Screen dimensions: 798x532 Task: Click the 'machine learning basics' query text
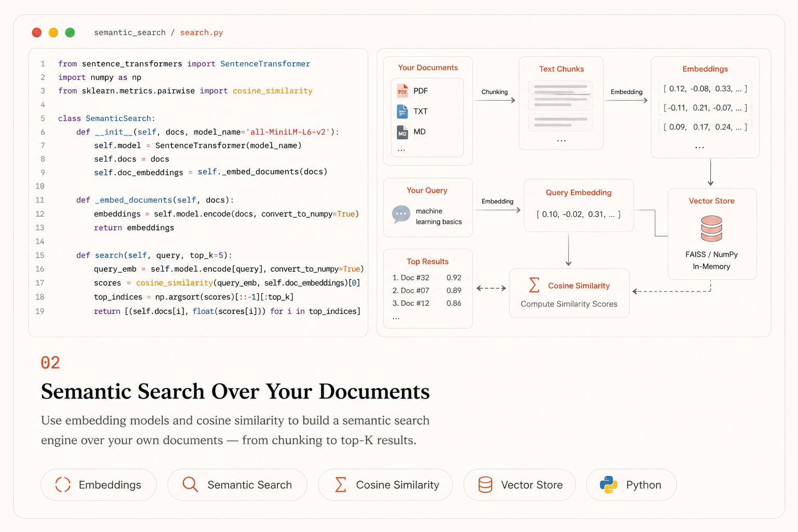coord(438,216)
